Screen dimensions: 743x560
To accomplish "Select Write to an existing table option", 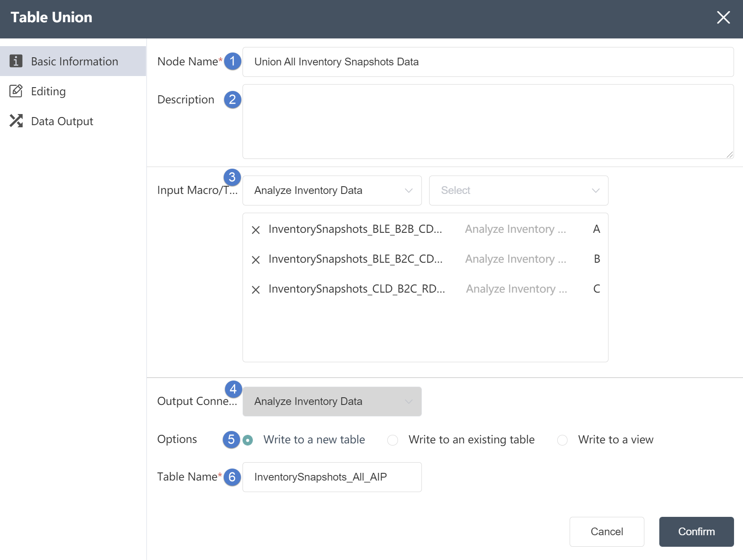I will pyautogui.click(x=392, y=440).
